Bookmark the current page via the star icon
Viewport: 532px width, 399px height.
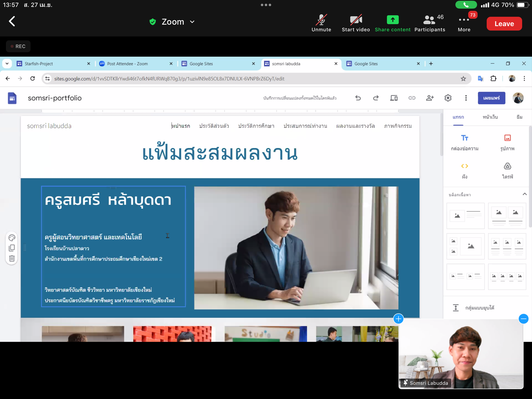coord(463,79)
